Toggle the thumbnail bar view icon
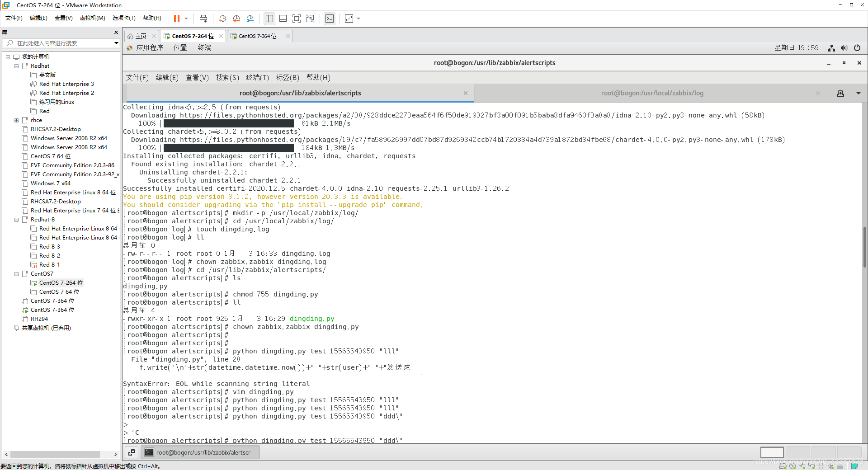The image size is (868, 470). pos(283,19)
